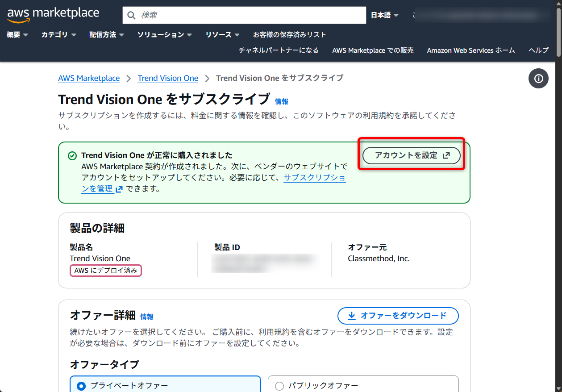The image size is (562, 392).
Task: Open チャネルパートナーになる link
Action: [279, 50]
